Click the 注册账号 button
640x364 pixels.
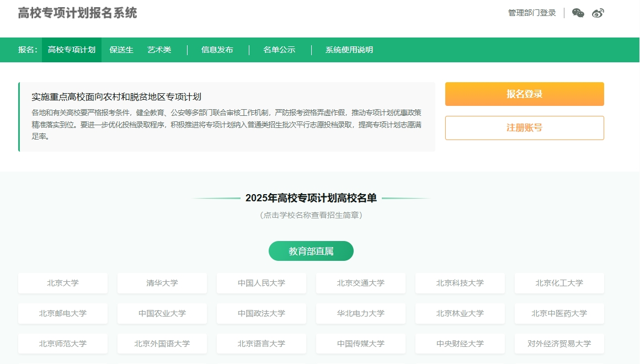click(524, 128)
